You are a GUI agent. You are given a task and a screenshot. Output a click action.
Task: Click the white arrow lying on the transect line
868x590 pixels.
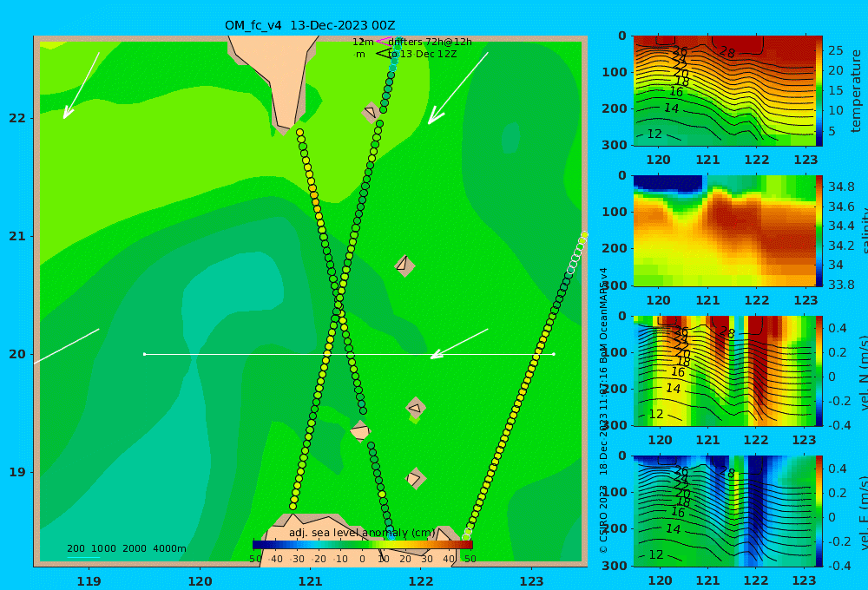(459, 344)
